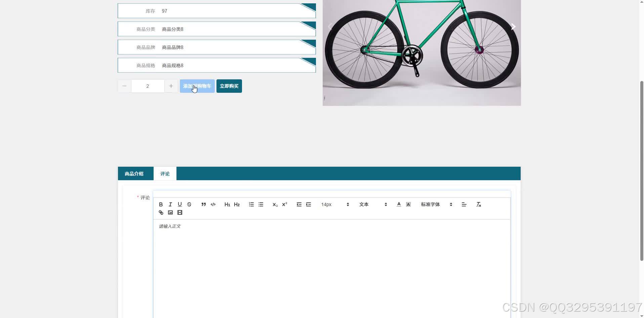The image size is (644, 318).
Task: Apply Heading 1 style
Action: [227, 204]
